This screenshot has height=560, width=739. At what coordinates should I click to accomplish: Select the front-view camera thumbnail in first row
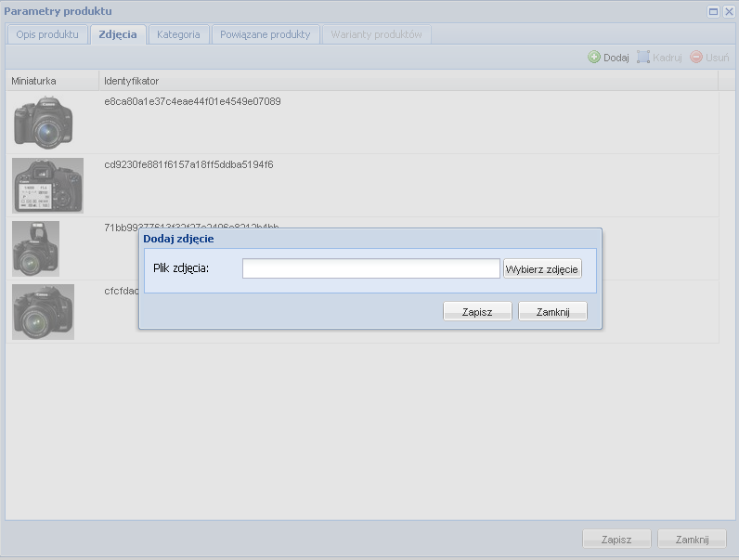click(x=43, y=122)
